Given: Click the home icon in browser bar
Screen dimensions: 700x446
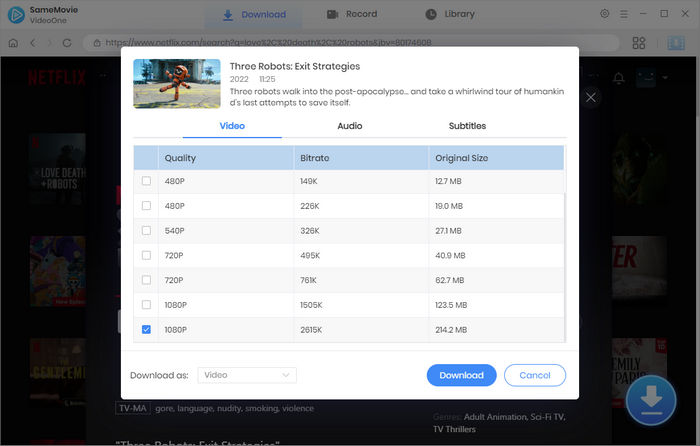Looking at the screenshot, I should [13, 43].
